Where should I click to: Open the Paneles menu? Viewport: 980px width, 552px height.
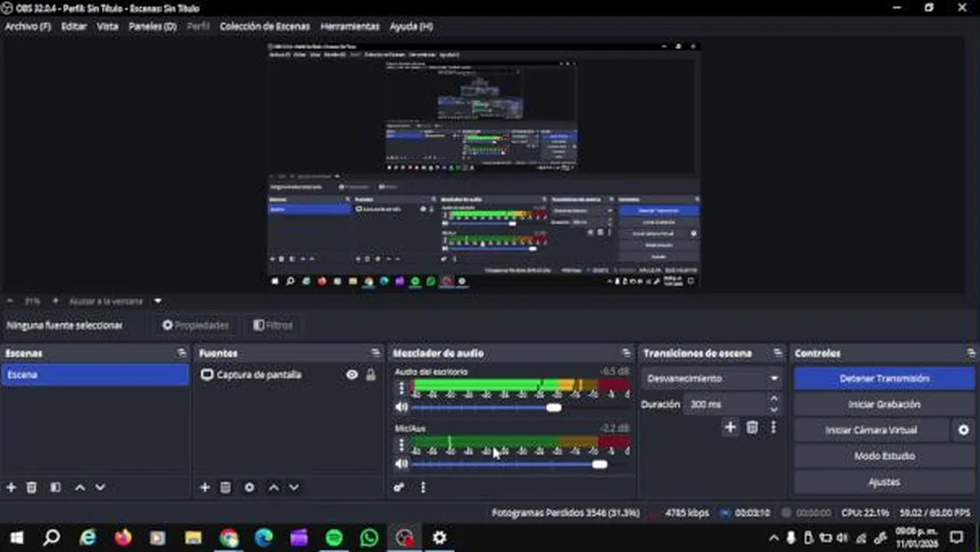coord(152,26)
